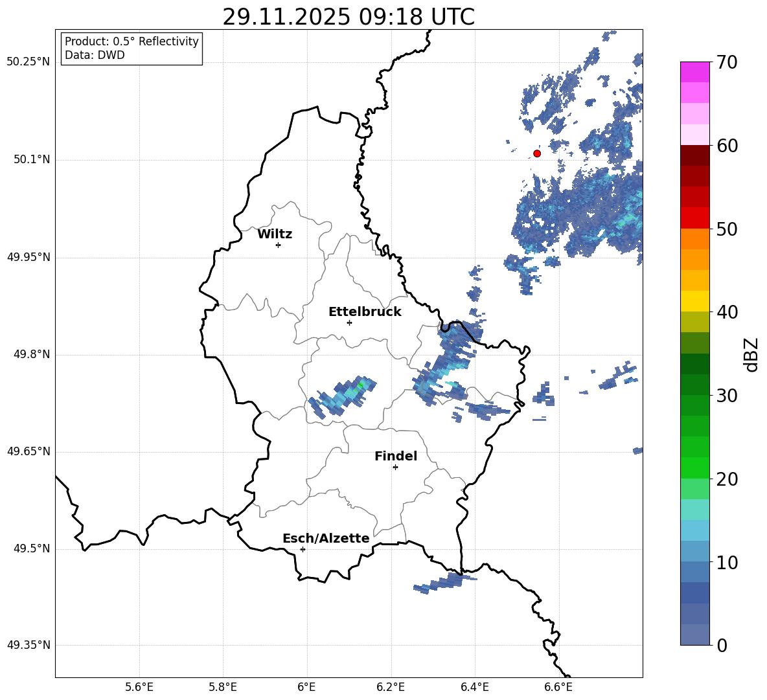767x700 pixels.
Task: Click the 40 tick on the colorbar
Action: (726, 312)
